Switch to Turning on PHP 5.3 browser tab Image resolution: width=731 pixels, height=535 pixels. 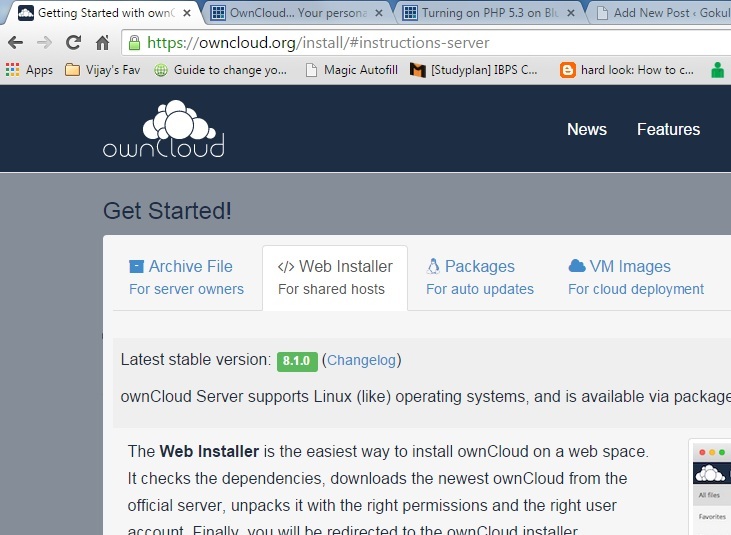[490, 13]
